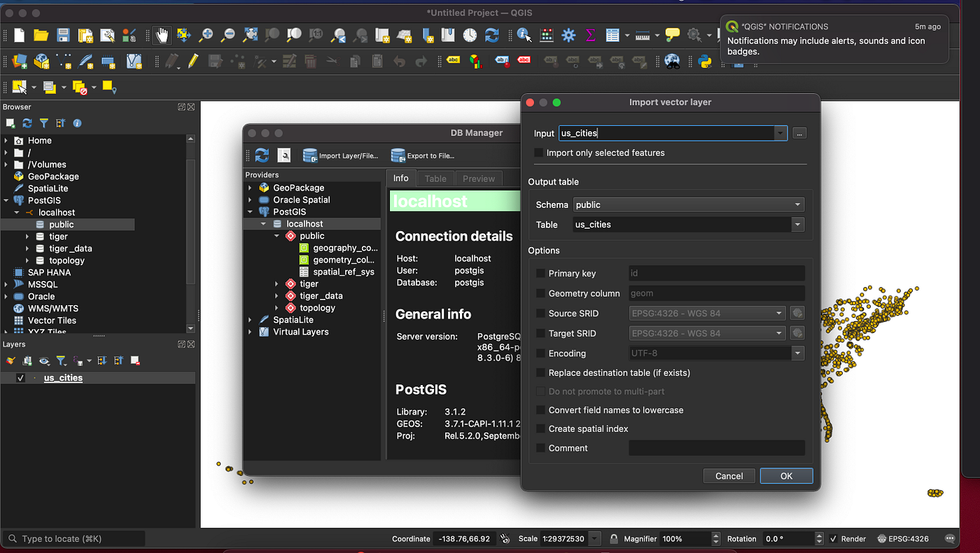Open the Scale dropdown in status bar

595,539
